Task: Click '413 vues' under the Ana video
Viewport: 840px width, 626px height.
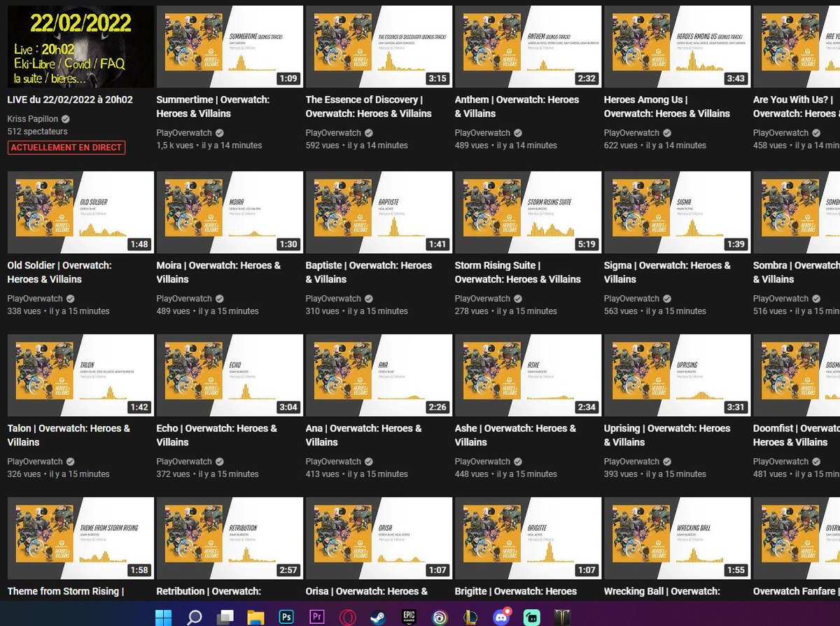Action: (x=323, y=474)
